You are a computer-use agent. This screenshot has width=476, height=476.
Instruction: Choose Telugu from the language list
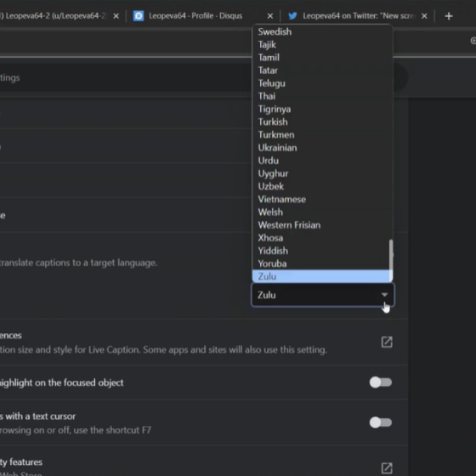click(x=321, y=83)
